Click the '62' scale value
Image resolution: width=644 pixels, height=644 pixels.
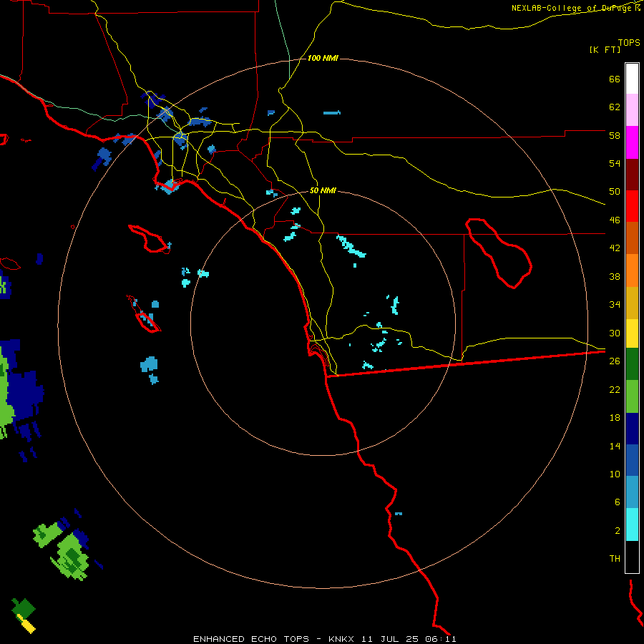point(615,107)
